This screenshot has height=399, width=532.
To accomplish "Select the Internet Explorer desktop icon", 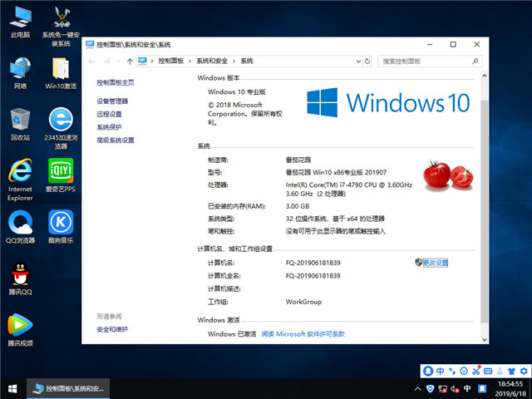I will (20, 180).
